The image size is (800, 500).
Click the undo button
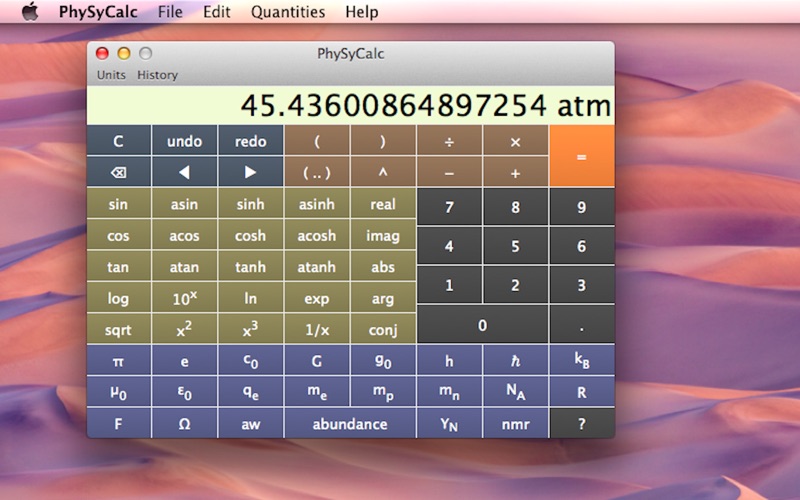coord(184,141)
